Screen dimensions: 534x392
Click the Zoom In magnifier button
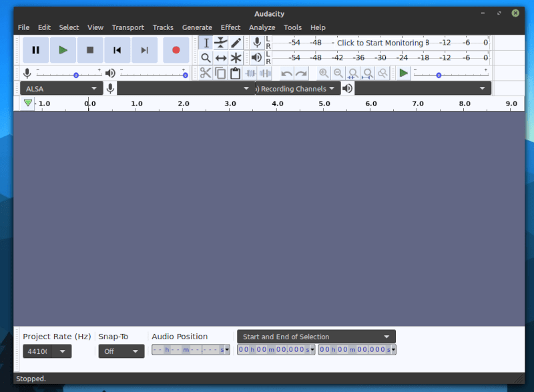coord(324,73)
